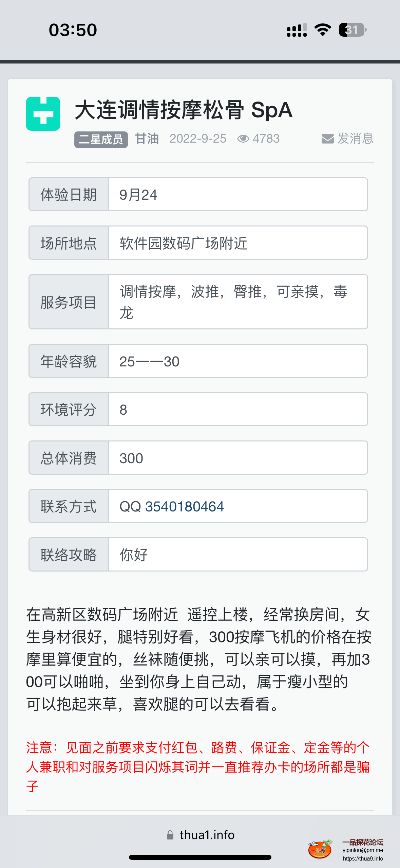The image size is (400, 868).
Task: Tap the username 甘油
Action: point(147,139)
